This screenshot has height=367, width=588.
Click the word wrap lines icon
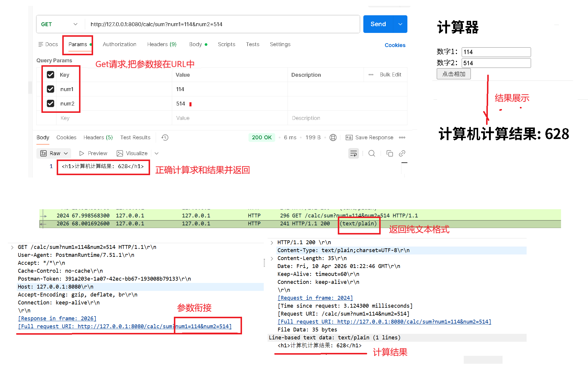(353, 153)
